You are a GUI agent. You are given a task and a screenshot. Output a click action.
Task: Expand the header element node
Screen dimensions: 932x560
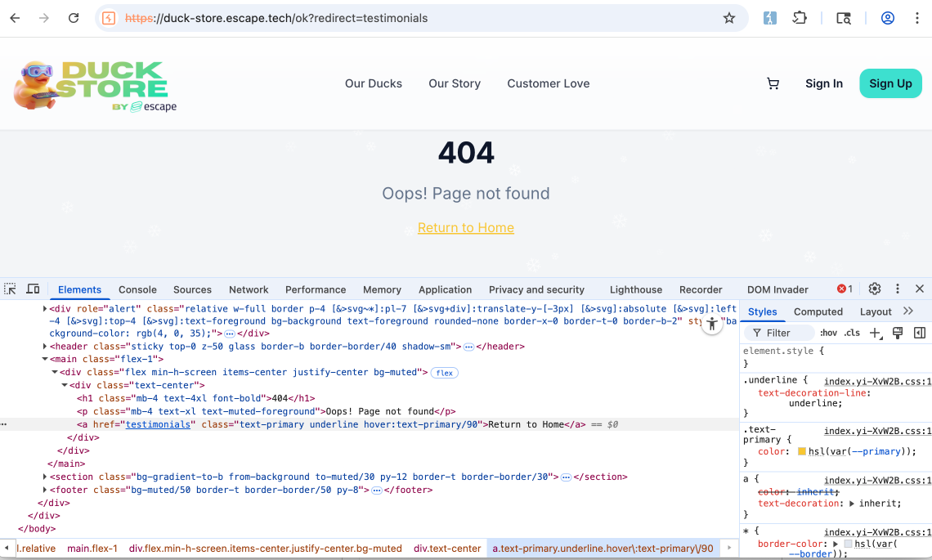click(x=45, y=346)
